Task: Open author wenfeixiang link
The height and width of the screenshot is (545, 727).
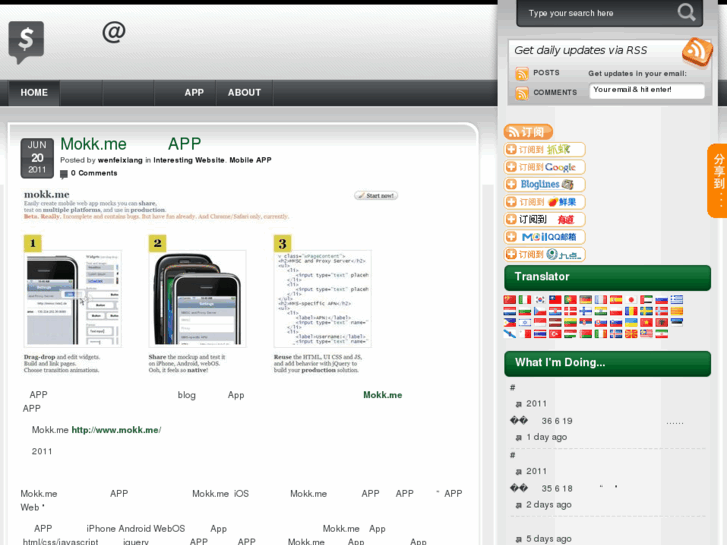Action: click(120, 160)
